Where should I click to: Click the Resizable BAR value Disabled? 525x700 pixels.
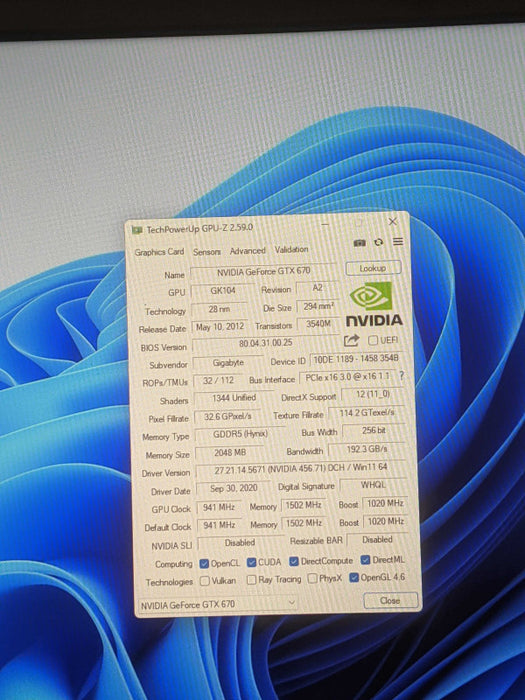click(377, 540)
